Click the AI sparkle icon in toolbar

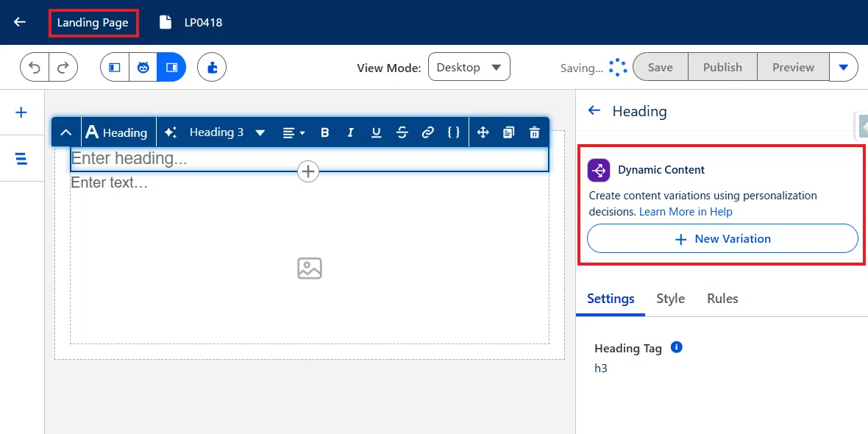(171, 132)
